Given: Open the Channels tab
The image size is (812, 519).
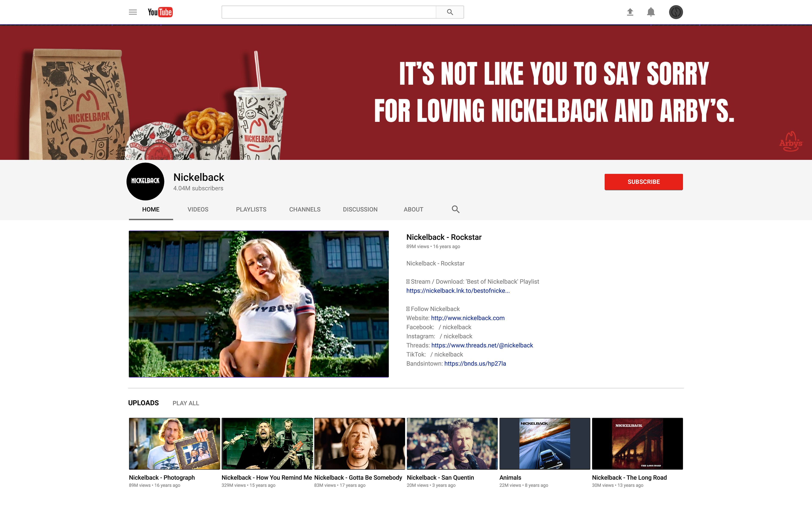Looking at the screenshot, I should 305,209.
